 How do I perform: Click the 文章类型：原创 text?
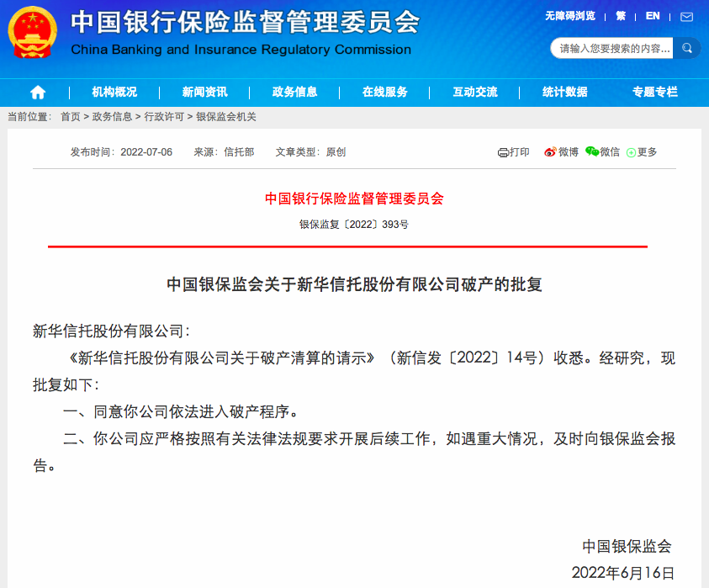pyautogui.click(x=310, y=152)
